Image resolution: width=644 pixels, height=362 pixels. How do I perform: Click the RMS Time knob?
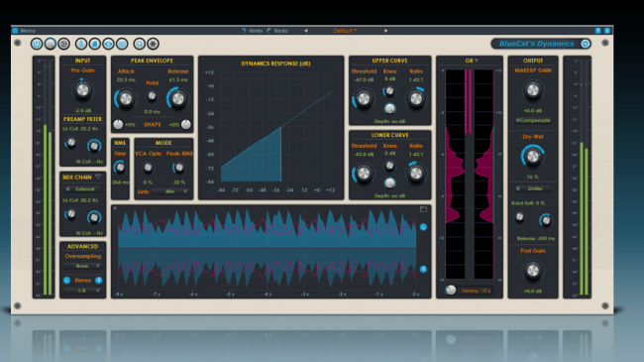click(x=120, y=167)
